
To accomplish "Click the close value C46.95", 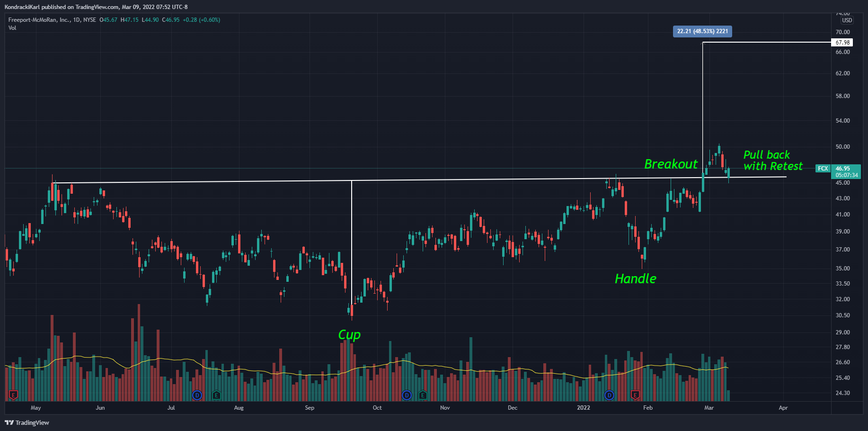I will point(171,20).
